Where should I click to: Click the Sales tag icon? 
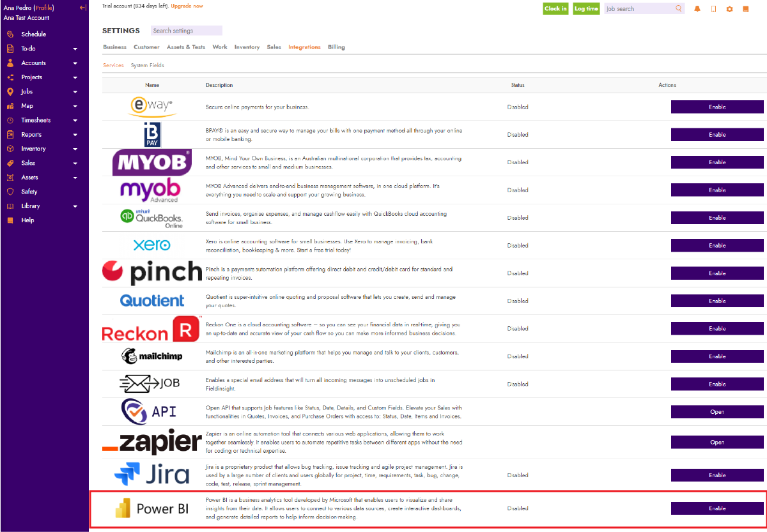(10, 163)
